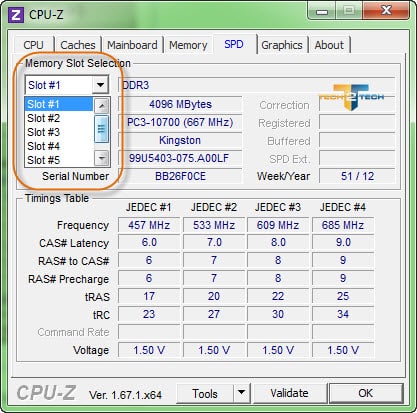Screen dimensions: 417x413
Task: Open the Tools dropdown arrow
Action: pos(242,393)
